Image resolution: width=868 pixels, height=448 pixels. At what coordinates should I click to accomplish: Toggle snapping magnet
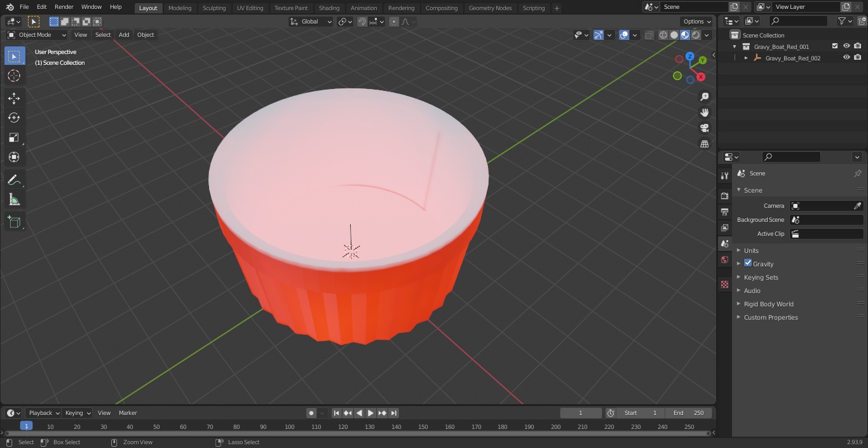(362, 22)
